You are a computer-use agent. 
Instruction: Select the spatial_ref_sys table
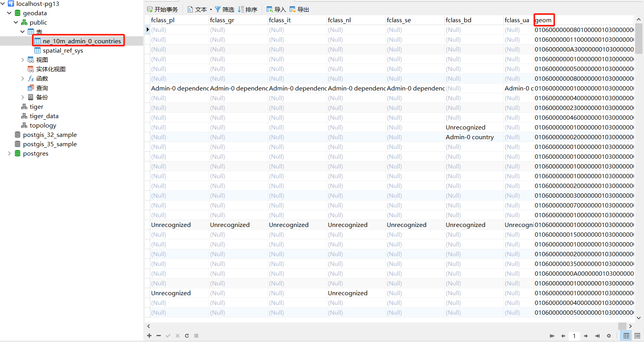63,50
